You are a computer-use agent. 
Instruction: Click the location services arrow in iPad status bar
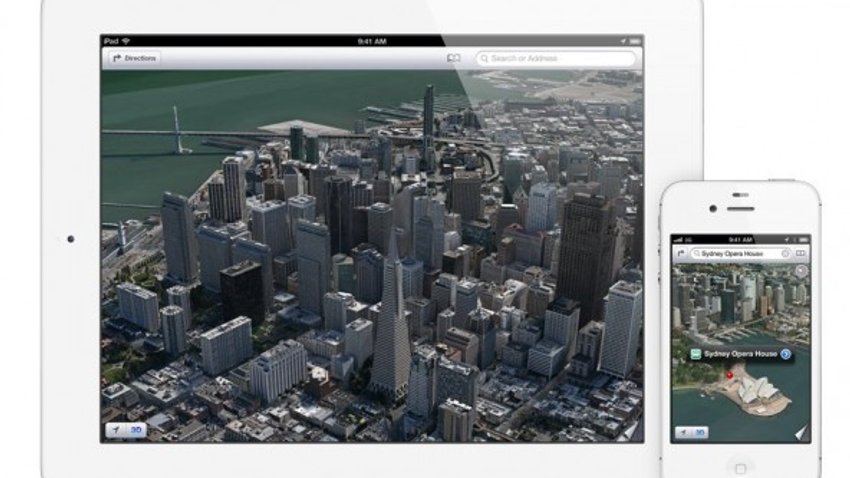pos(623,41)
